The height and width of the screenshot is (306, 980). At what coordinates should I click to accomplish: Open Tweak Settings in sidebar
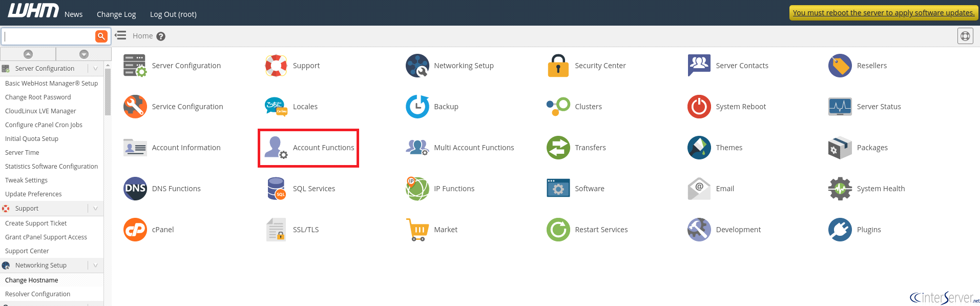[26, 180]
